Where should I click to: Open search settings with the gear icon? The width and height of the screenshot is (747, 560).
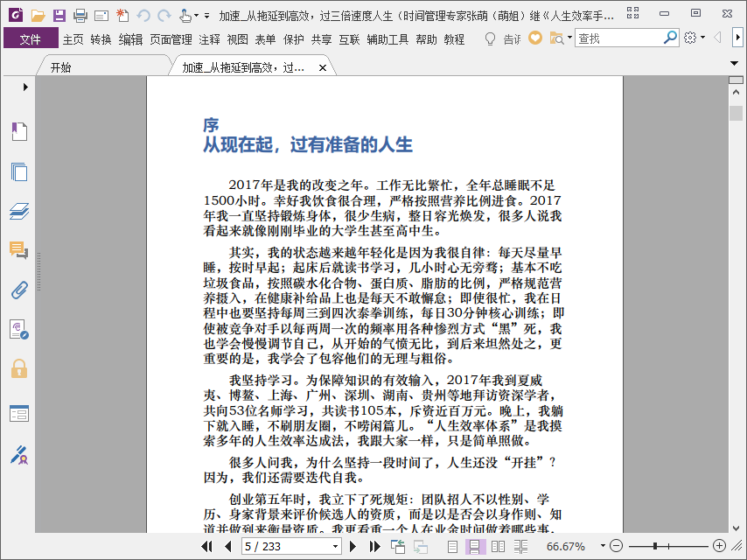[x=690, y=38]
